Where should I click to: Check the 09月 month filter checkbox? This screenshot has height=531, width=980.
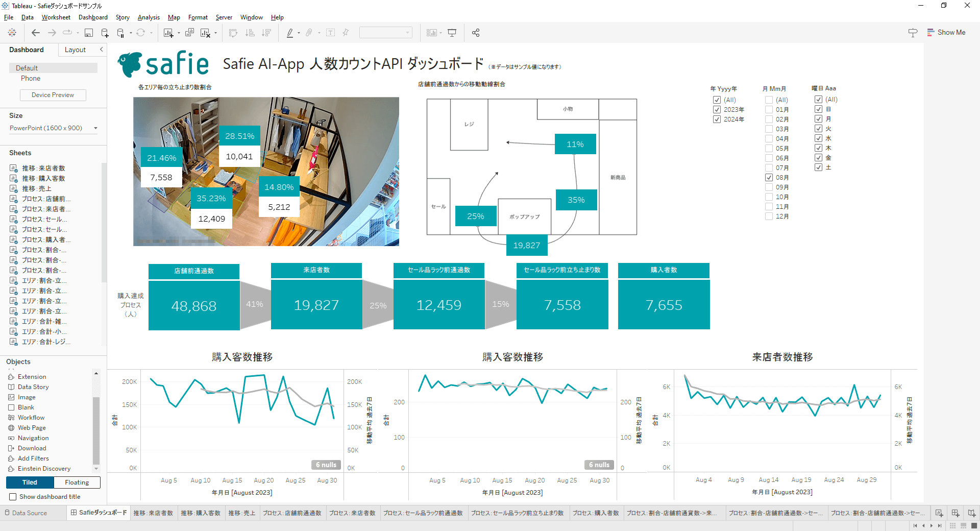[769, 187]
